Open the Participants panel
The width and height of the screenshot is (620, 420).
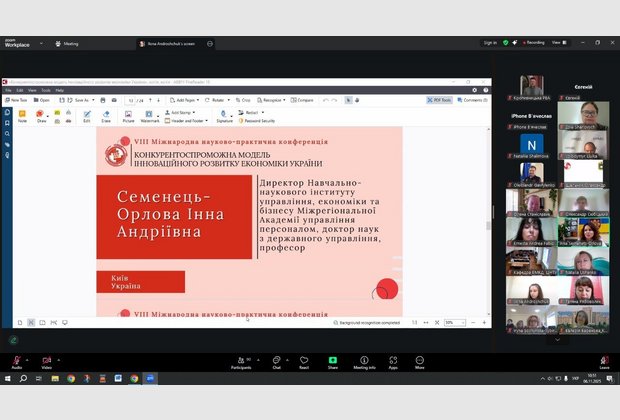[x=241, y=362]
